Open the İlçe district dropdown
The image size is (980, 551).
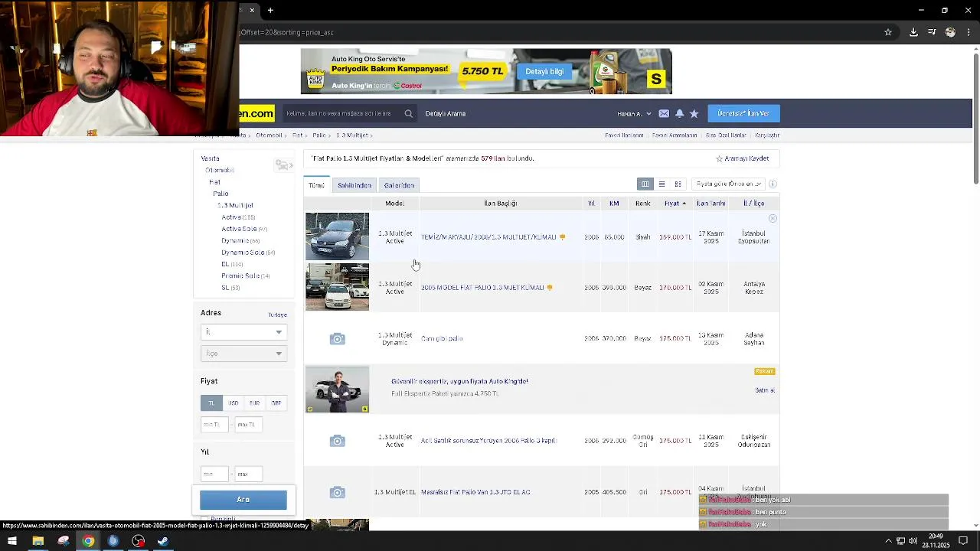[243, 353]
